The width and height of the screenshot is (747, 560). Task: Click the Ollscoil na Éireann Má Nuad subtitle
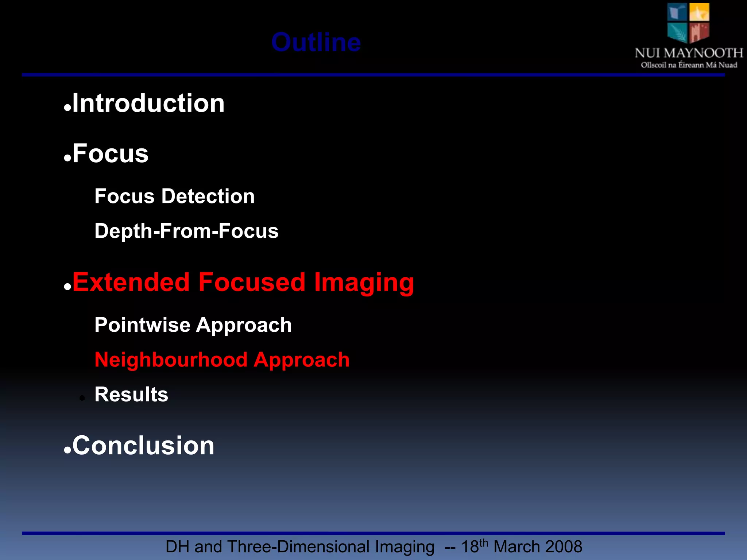pos(689,65)
